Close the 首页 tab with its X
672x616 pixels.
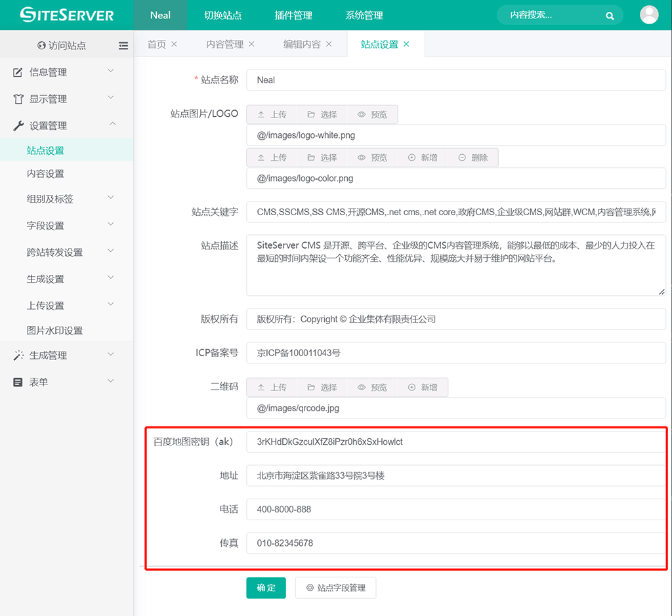[x=174, y=44]
